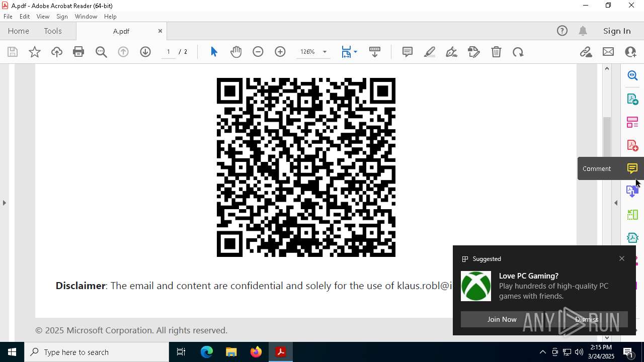Open the File menu
644x362 pixels.
click(8, 17)
